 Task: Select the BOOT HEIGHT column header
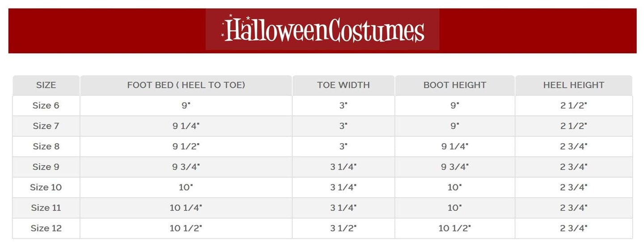coord(455,85)
